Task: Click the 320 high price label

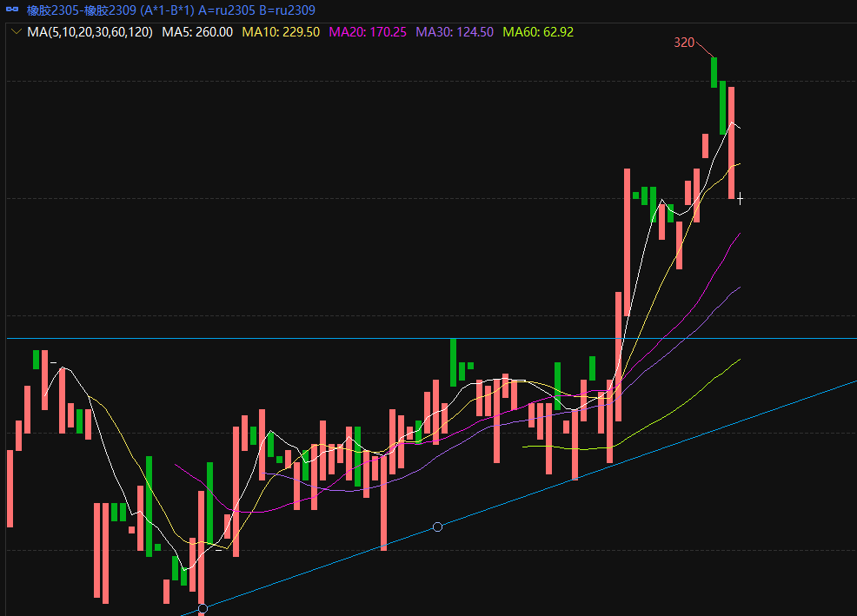Action: click(x=685, y=43)
